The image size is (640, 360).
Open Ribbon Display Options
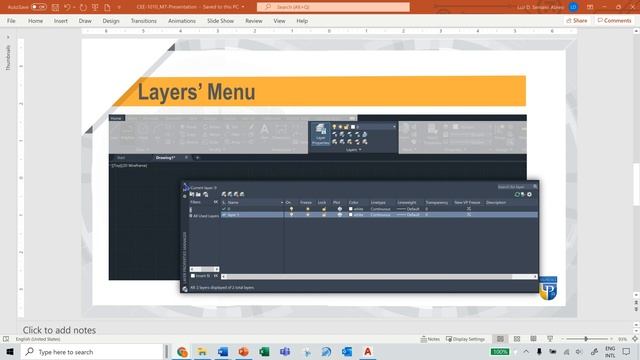pyautogui.click(x=590, y=7)
